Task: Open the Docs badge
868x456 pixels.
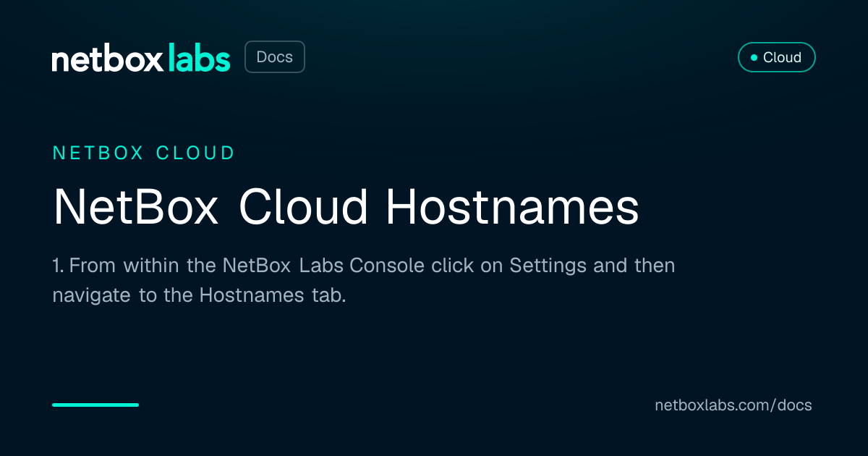Action: click(275, 57)
